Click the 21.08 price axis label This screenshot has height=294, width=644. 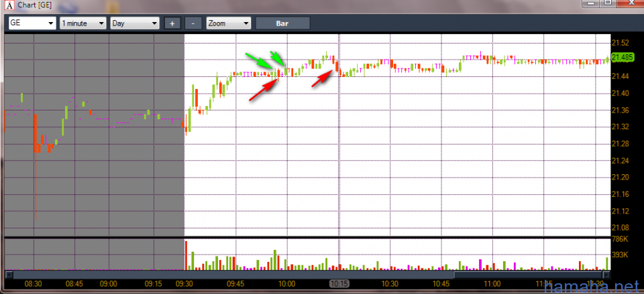621,228
